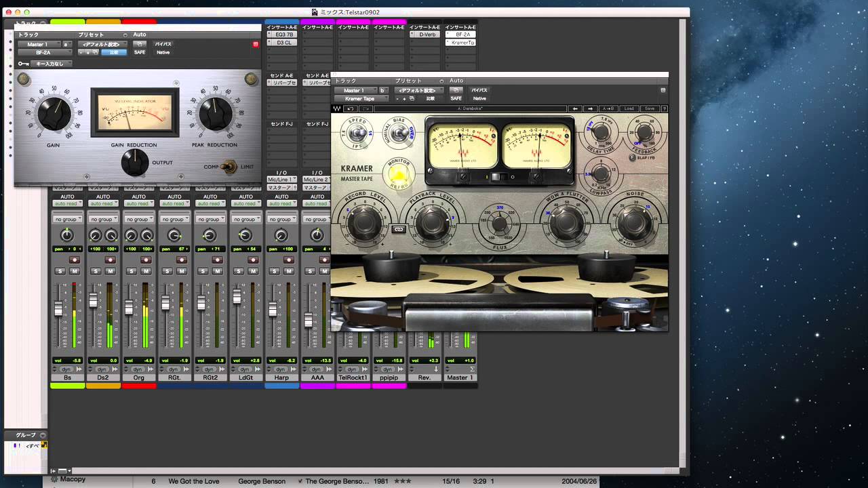
Task: Click the Peak Reduction knob
Action: pyautogui.click(x=216, y=113)
